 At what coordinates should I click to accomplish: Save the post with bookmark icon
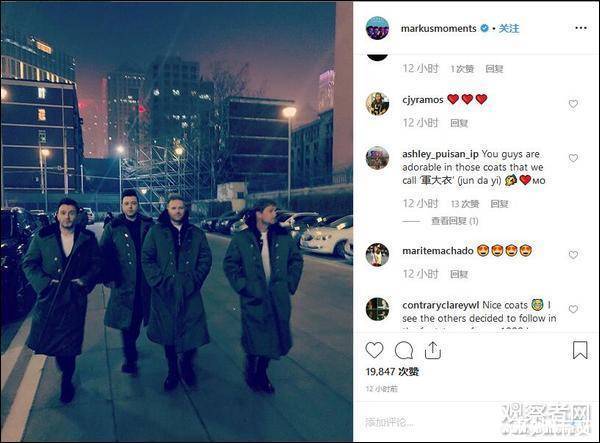(x=580, y=350)
